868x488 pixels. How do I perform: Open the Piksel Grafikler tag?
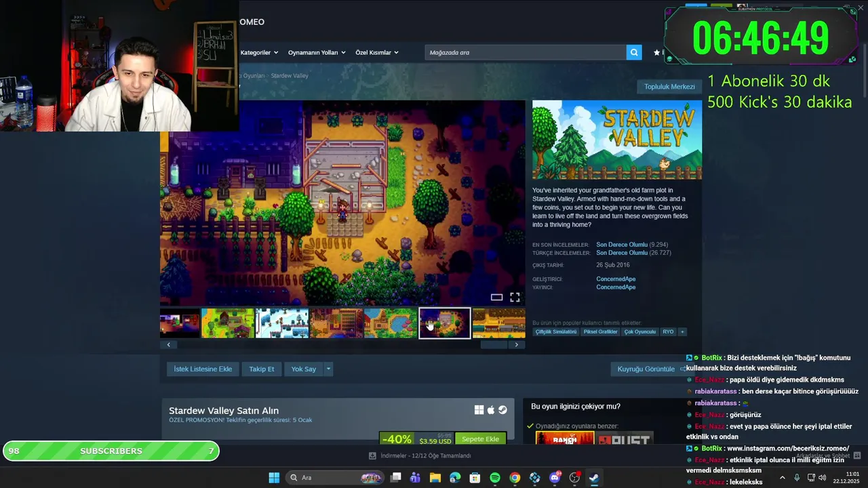click(x=600, y=332)
